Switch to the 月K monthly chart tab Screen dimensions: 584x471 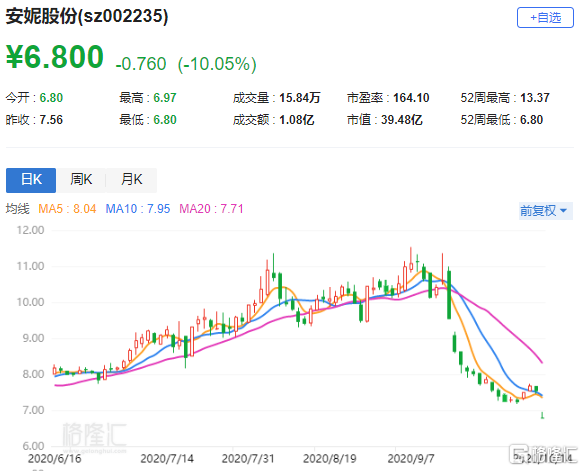click(131, 180)
